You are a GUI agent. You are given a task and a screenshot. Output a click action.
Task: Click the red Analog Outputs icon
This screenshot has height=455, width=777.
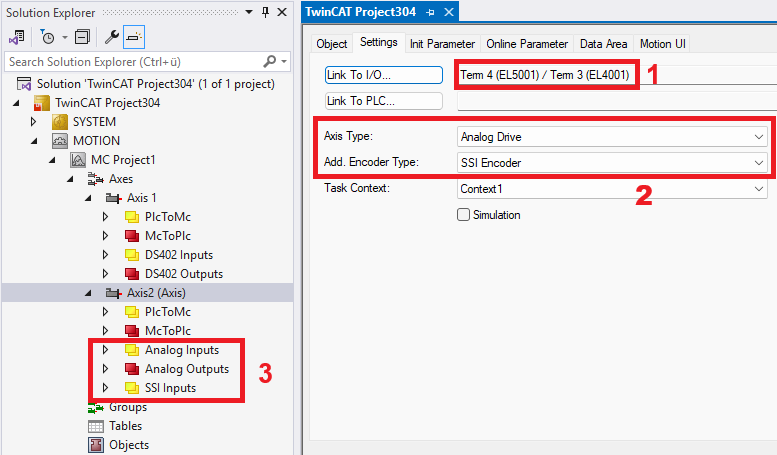132,369
